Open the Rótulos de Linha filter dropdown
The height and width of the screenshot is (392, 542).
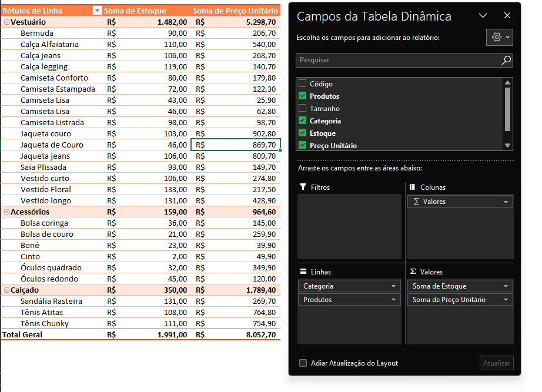(97, 11)
